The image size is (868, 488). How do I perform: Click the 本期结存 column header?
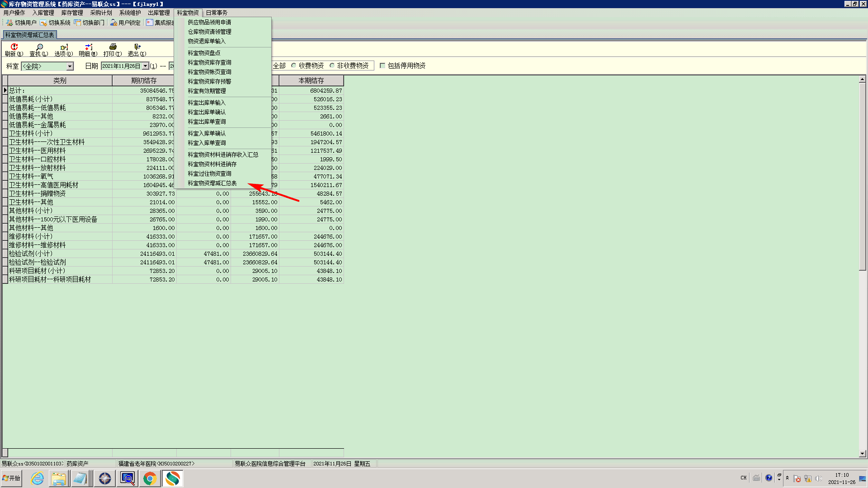[311, 80]
